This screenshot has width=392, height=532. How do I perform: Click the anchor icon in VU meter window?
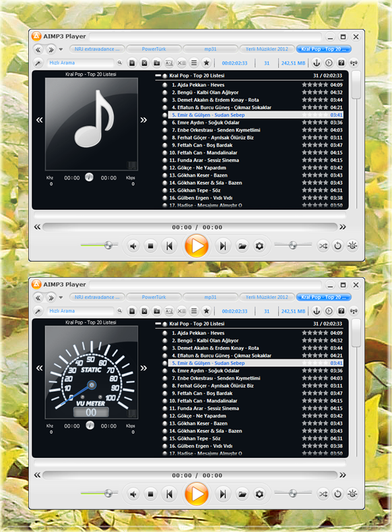[316, 311]
